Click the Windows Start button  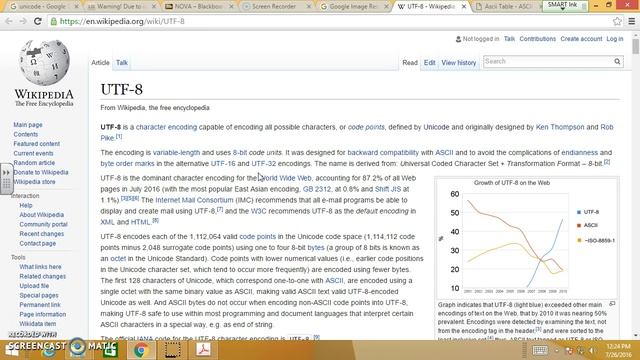[12, 350]
